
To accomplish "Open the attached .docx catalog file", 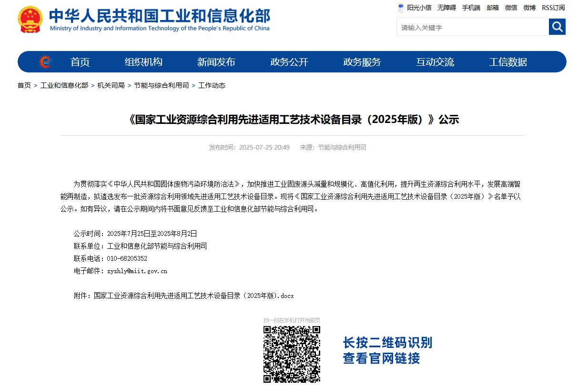I will 194,296.
